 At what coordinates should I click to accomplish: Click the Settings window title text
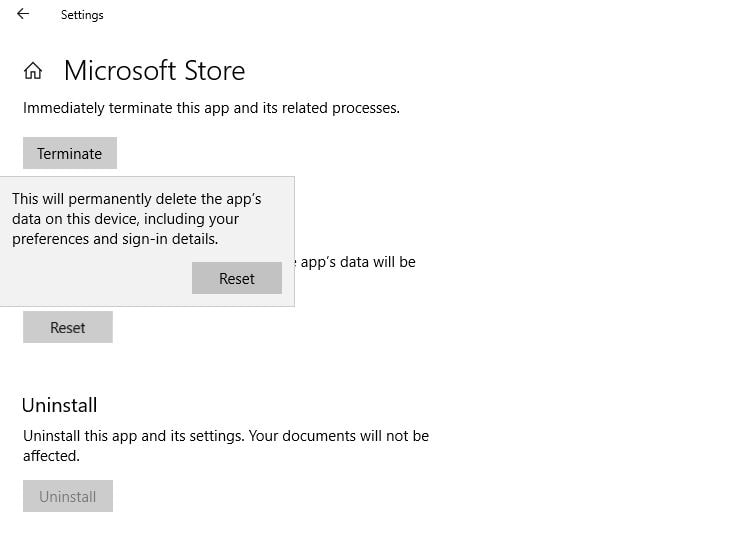(82, 15)
